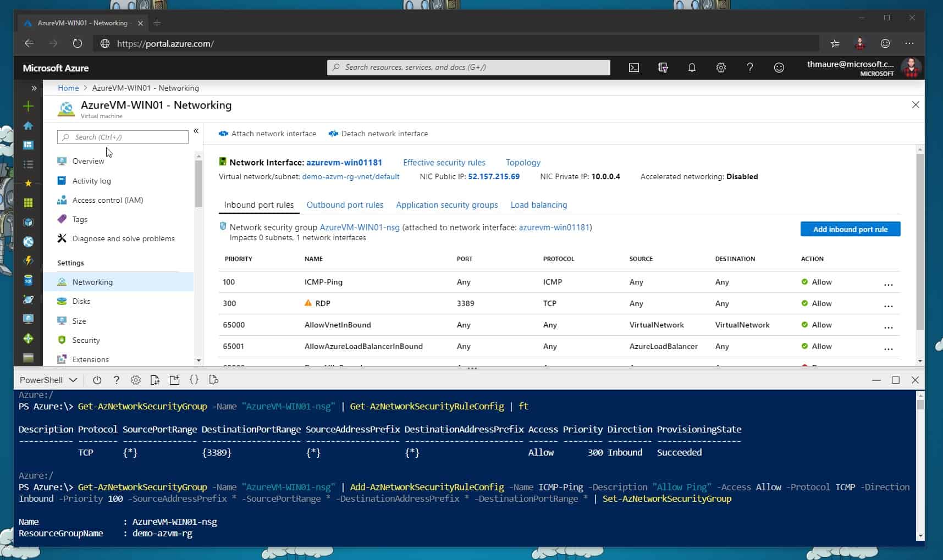Open more options for ICMP-Ping rule
Viewport: 943px width, 560px height.
tap(888, 284)
